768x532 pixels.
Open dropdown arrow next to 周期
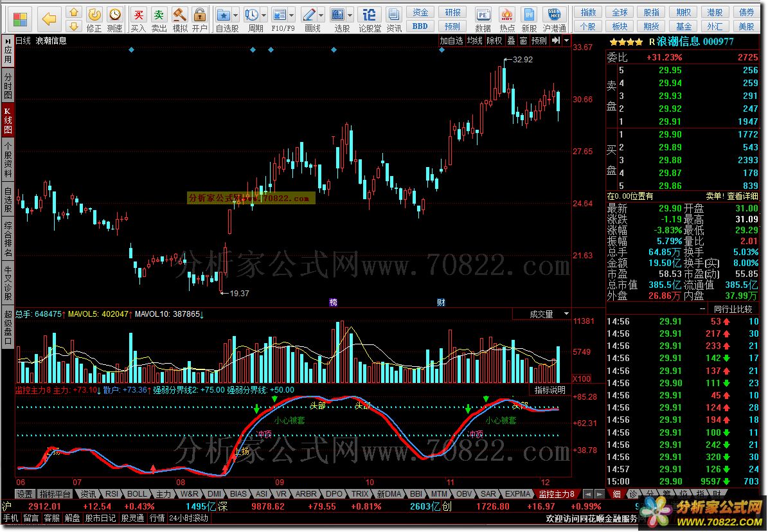[265, 15]
